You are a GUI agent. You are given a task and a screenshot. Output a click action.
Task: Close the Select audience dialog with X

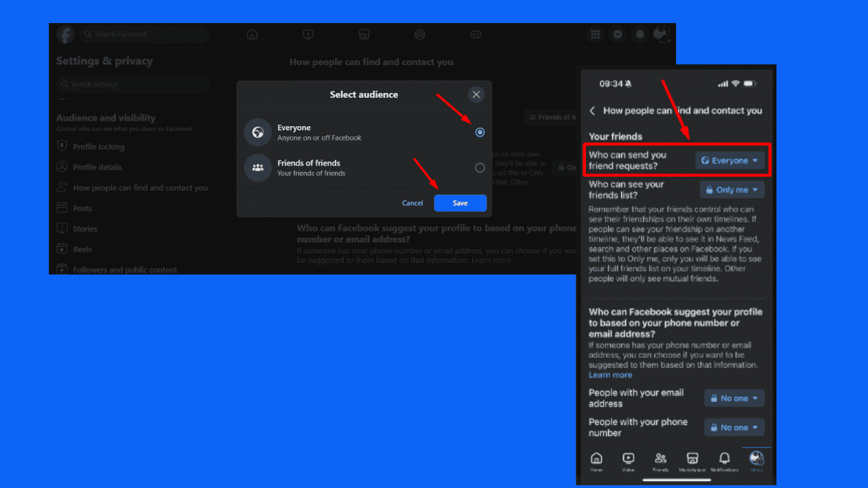(476, 95)
